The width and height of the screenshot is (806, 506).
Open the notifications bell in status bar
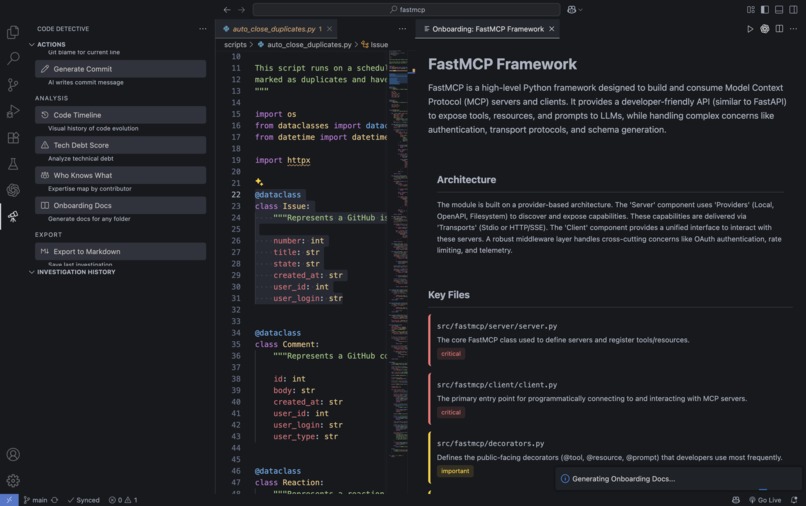click(794, 500)
